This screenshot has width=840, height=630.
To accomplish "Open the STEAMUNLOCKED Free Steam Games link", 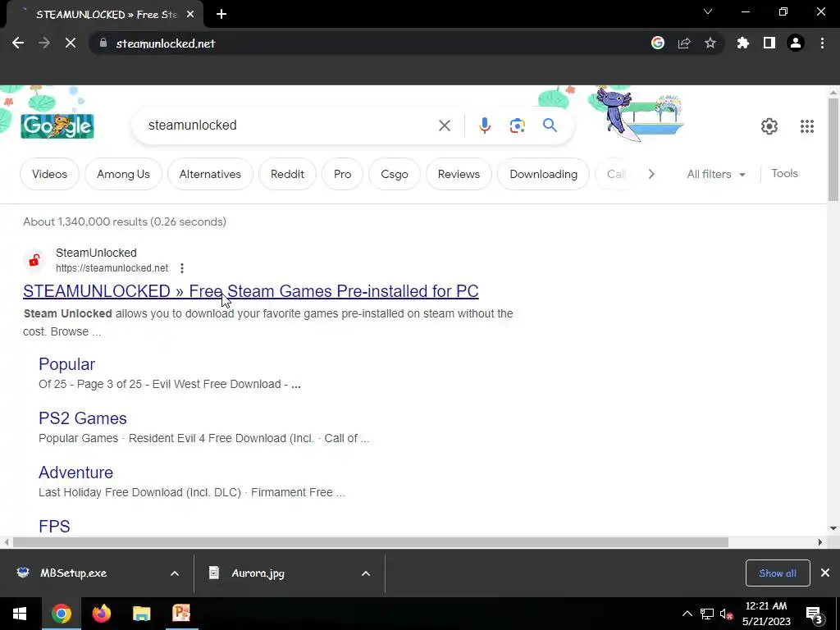I will click(x=251, y=291).
